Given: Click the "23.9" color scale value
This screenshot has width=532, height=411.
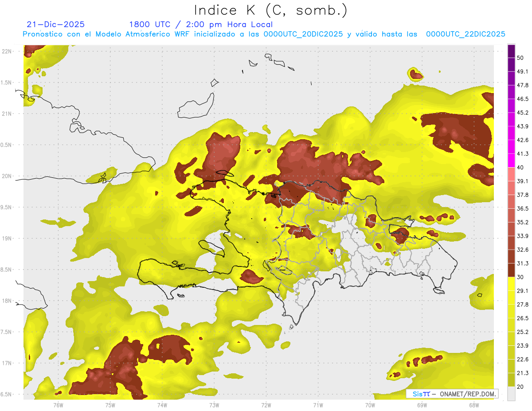Looking at the screenshot, I should [523, 346].
